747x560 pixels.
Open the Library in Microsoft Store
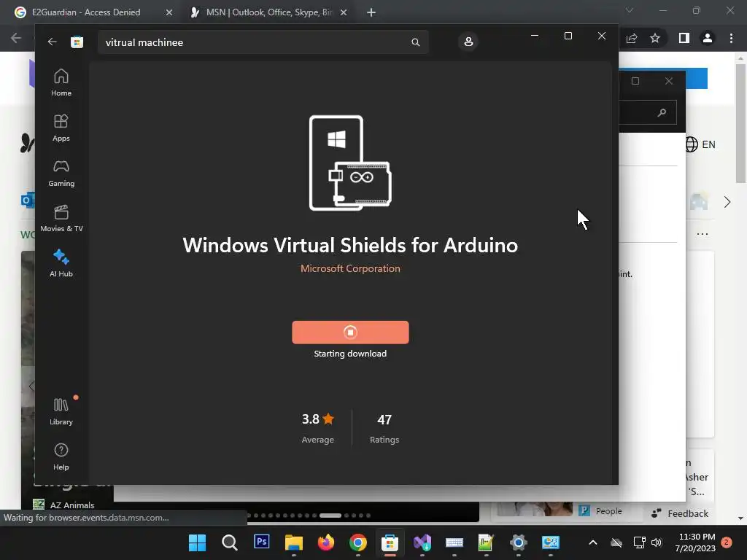[61, 412]
